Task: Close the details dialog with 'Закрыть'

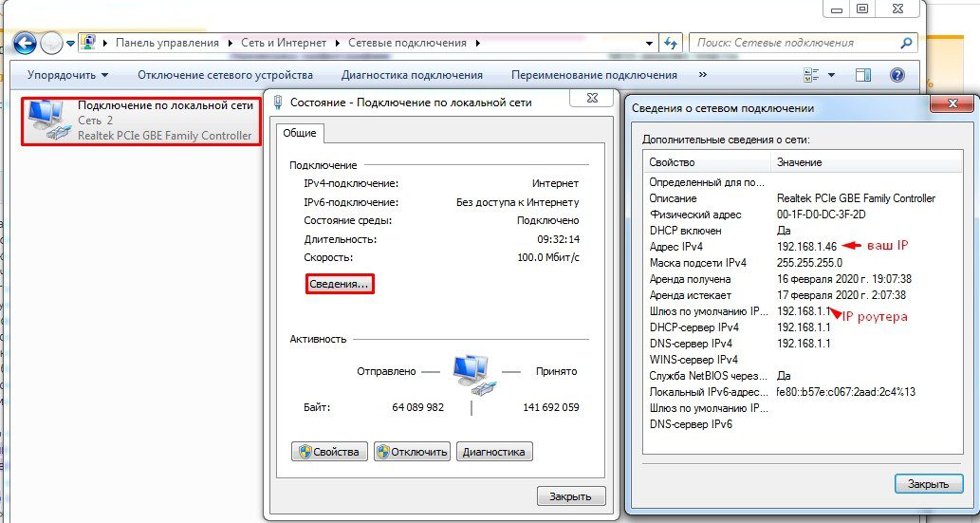Action: click(x=928, y=483)
